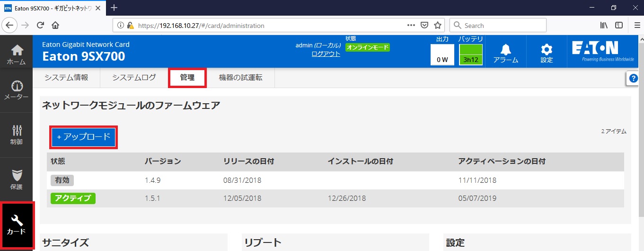Reload the page with the refresh icon

click(40, 25)
